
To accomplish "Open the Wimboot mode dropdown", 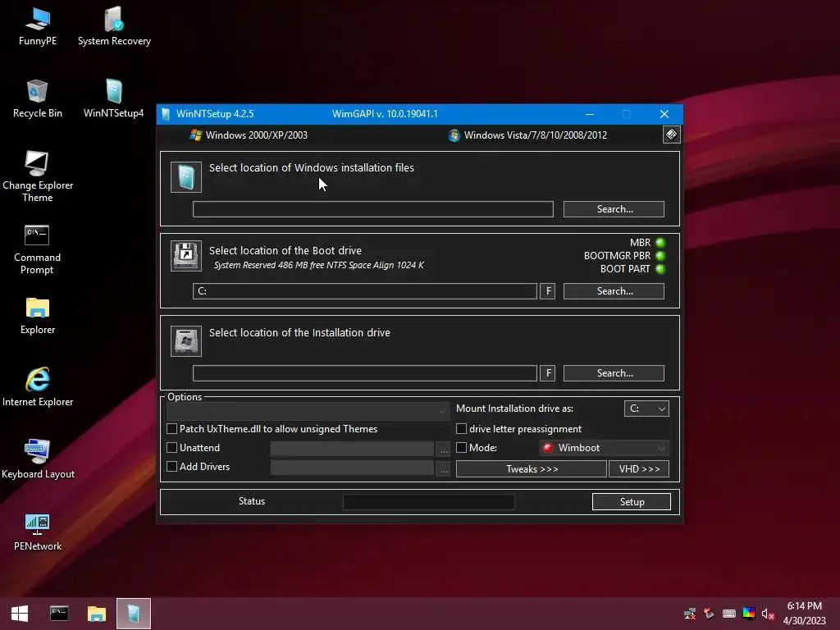I will (x=605, y=448).
